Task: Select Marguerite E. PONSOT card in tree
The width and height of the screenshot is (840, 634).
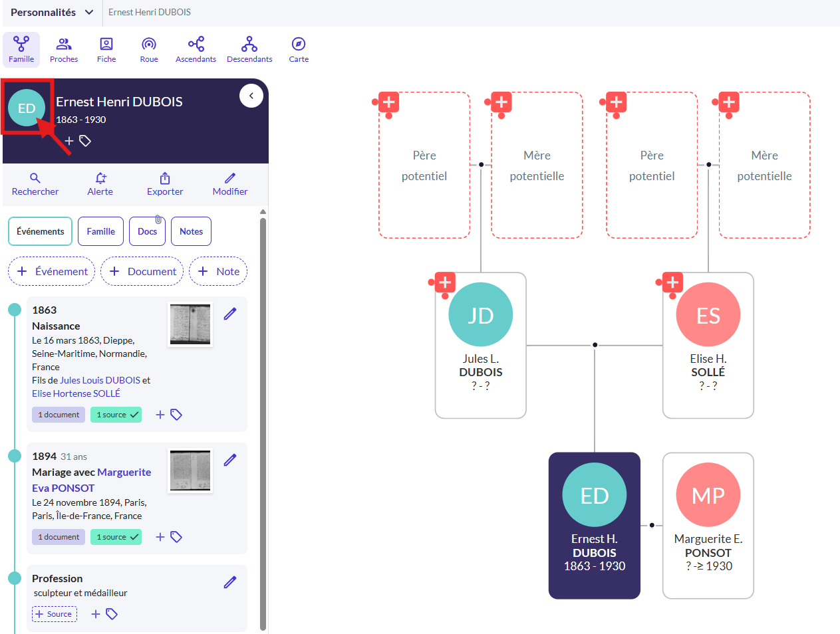Action: 708,525
